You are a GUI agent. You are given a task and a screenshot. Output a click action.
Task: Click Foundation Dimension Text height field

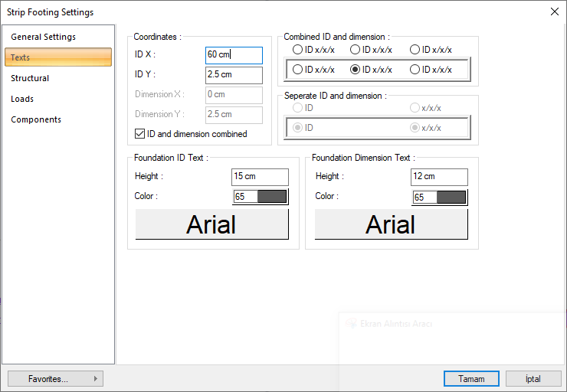(x=439, y=176)
